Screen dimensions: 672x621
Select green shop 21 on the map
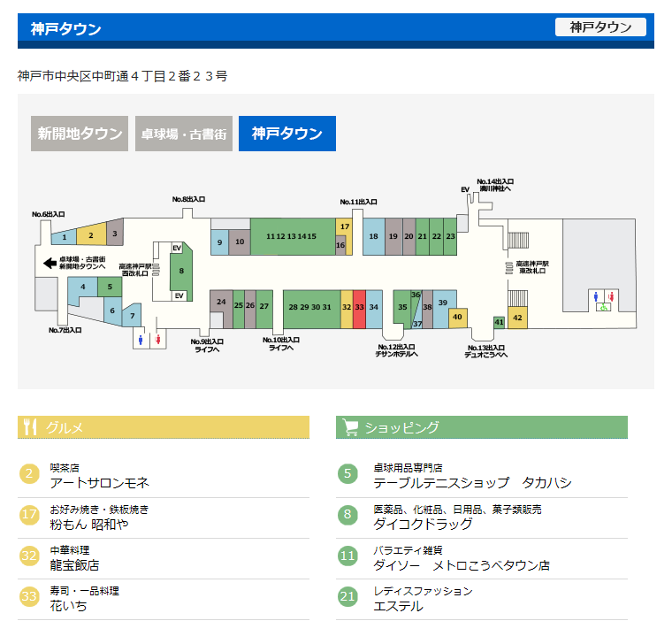tap(423, 236)
